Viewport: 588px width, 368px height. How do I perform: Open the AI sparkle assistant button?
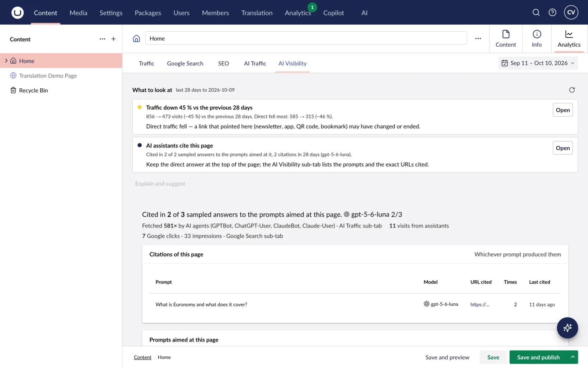(x=567, y=328)
